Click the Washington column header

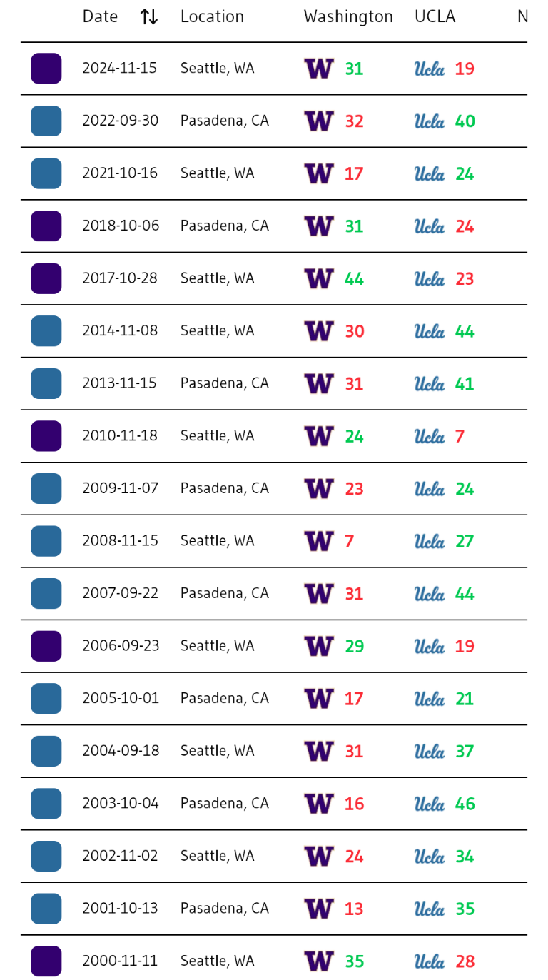(348, 17)
